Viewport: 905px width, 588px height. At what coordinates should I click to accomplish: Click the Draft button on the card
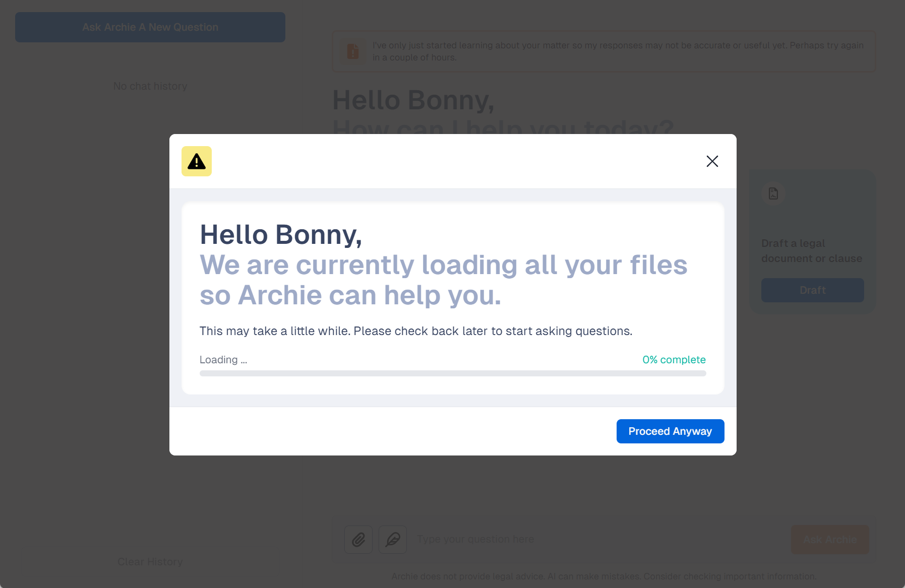coord(813,290)
